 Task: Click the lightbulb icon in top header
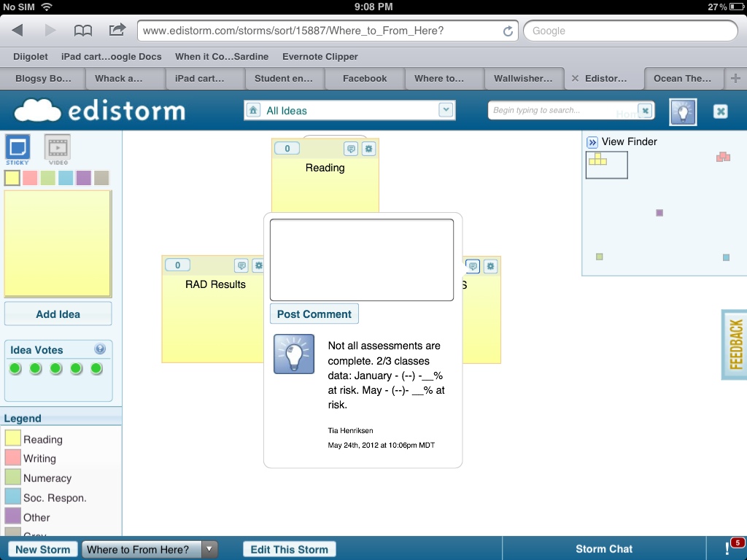[x=683, y=112]
